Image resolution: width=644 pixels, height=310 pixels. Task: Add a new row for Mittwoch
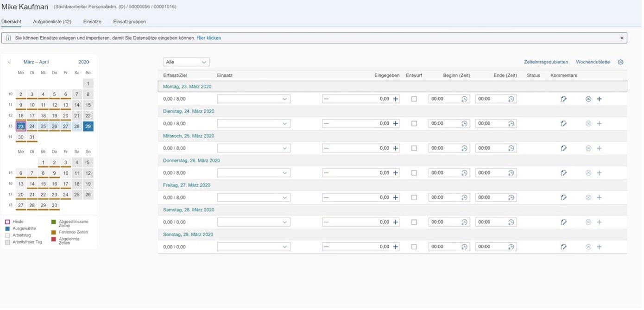coord(599,148)
